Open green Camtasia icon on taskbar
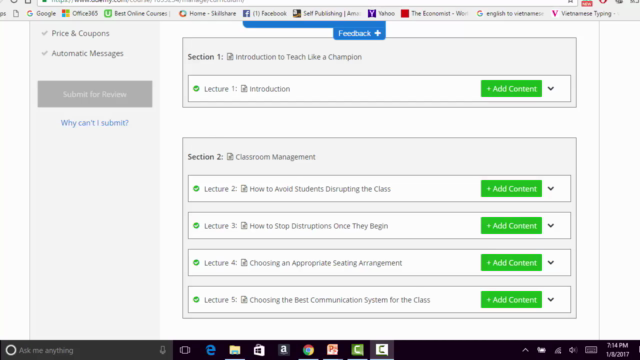The width and height of the screenshot is (640, 360). [x=357, y=350]
